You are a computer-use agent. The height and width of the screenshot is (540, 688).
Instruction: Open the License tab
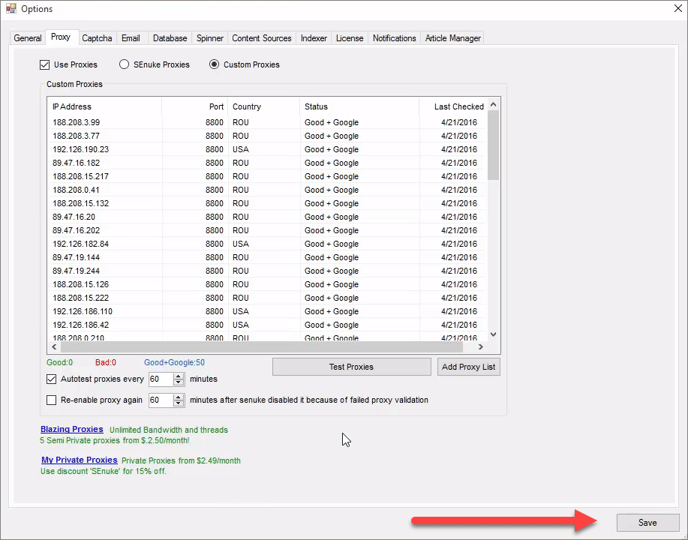tap(350, 38)
